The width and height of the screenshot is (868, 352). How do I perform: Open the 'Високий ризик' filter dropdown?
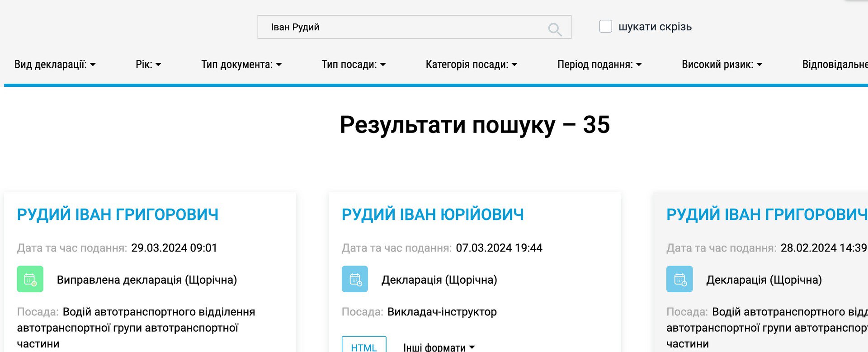(x=722, y=65)
